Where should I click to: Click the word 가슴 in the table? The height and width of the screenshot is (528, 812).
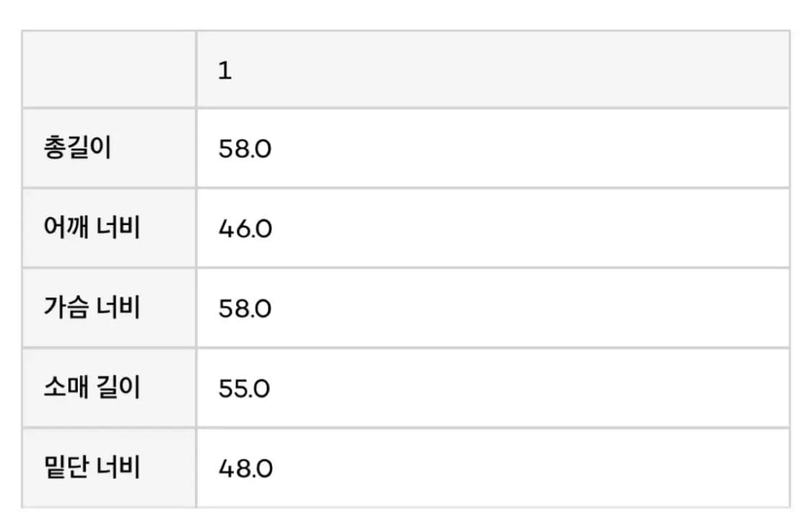[66, 308]
